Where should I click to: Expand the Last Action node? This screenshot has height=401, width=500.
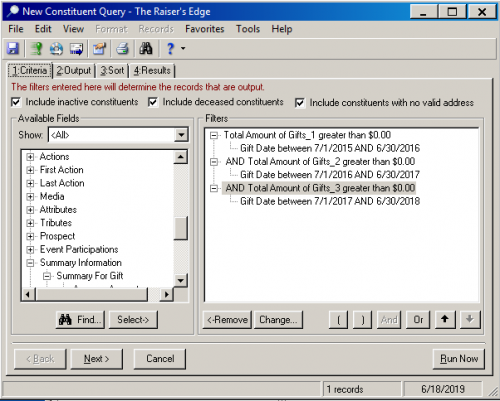(x=30, y=183)
